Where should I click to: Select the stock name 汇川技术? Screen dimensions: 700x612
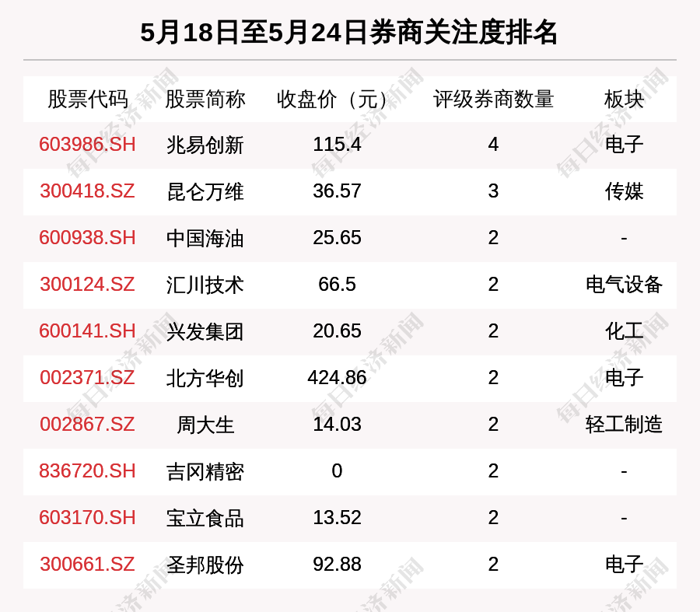[205, 285]
